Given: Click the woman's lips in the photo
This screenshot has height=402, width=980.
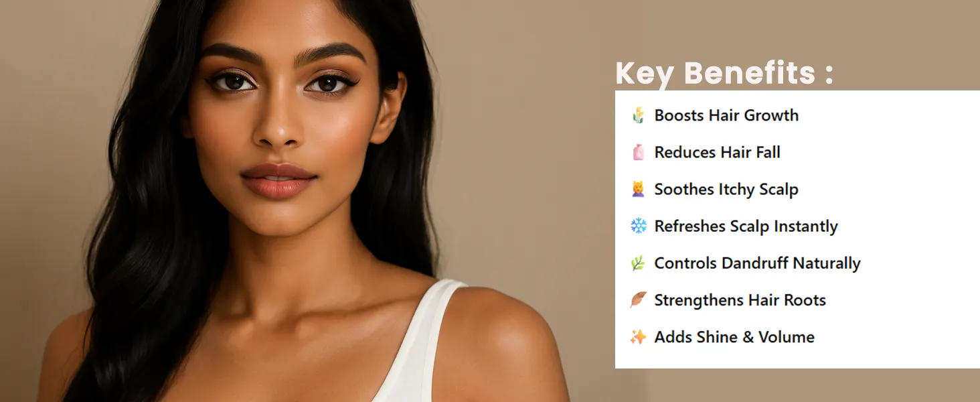Looking at the screenshot, I should [278, 179].
